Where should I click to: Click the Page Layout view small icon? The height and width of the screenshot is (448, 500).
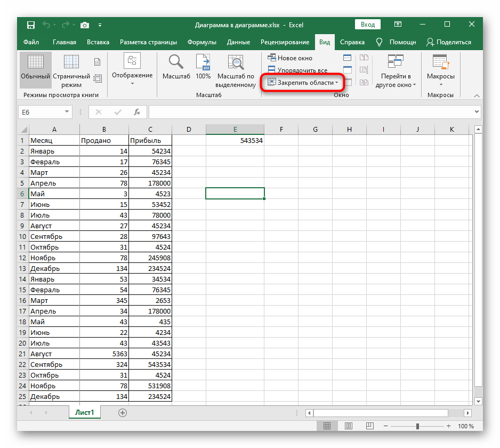point(98,62)
